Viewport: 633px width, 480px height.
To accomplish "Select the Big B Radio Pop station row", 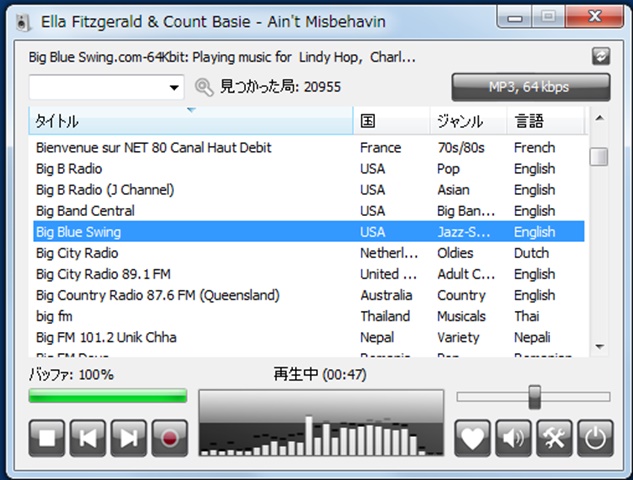I will pos(309,169).
